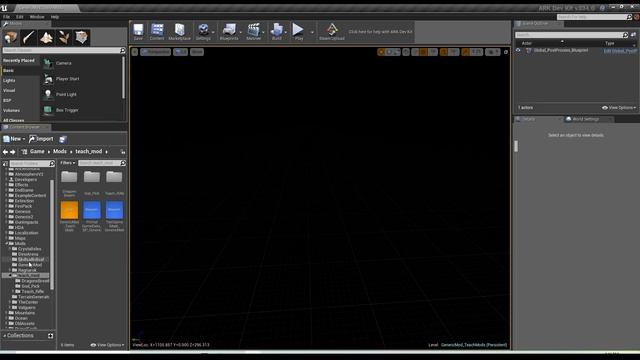The height and width of the screenshot is (360, 640).
Task: Select the orange GenericMod level asset thumbnail
Action: [x=69, y=210]
